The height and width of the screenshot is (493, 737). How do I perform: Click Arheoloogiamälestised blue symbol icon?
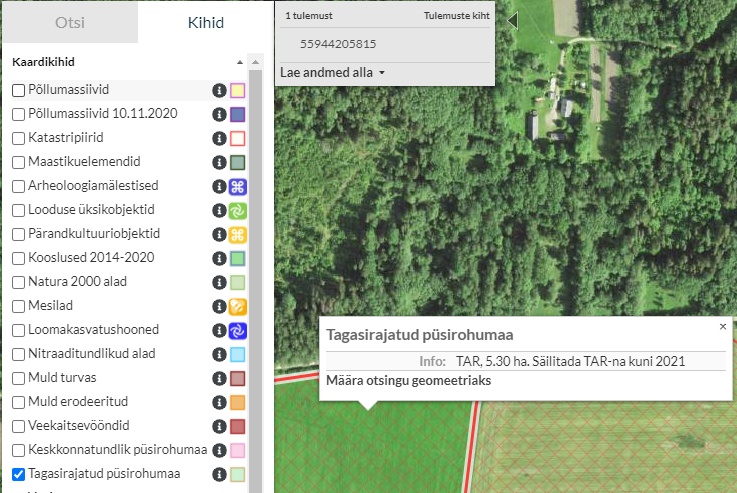[x=237, y=187]
